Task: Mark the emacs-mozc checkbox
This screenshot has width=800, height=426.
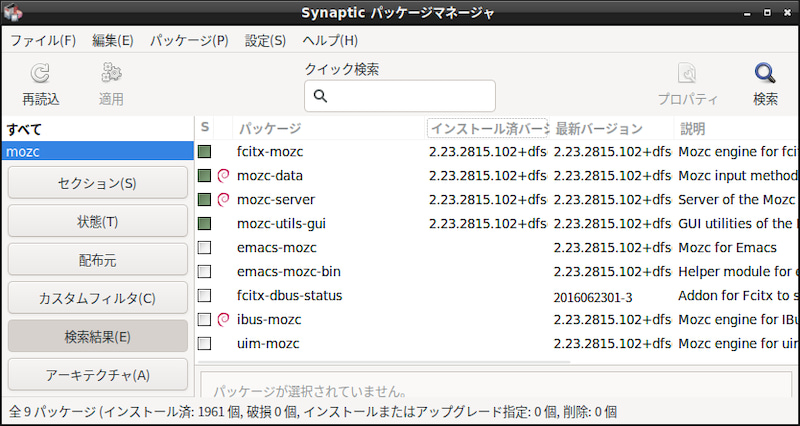Action: click(204, 248)
